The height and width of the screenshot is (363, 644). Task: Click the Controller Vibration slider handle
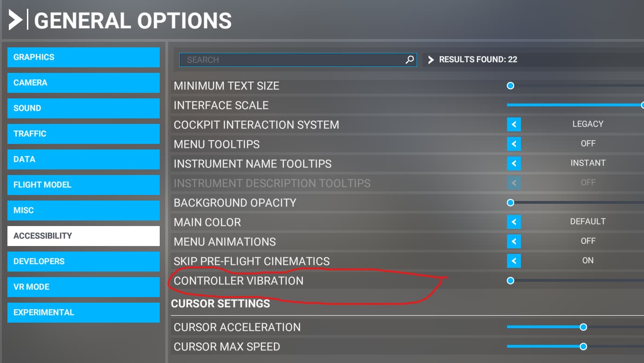coord(510,280)
